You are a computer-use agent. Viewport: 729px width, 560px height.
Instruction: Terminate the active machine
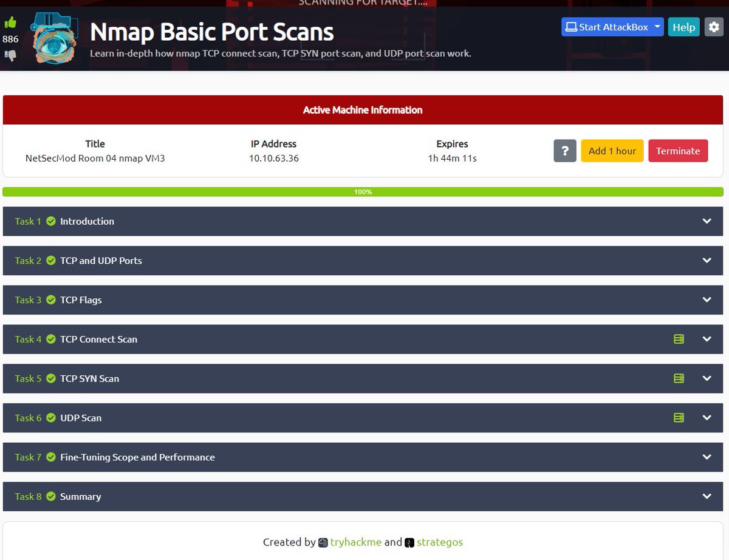(x=678, y=151)
